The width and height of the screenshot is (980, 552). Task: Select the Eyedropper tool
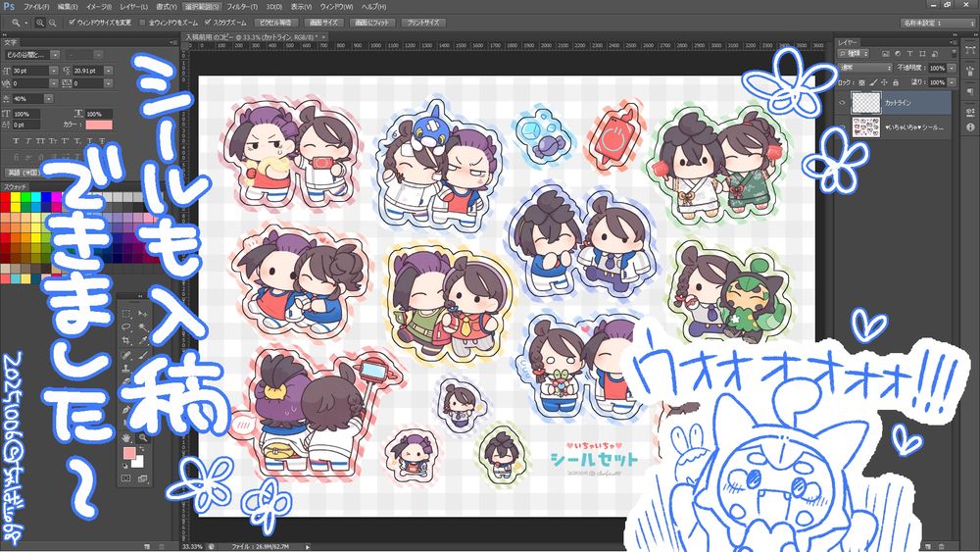tap(143, 340)
